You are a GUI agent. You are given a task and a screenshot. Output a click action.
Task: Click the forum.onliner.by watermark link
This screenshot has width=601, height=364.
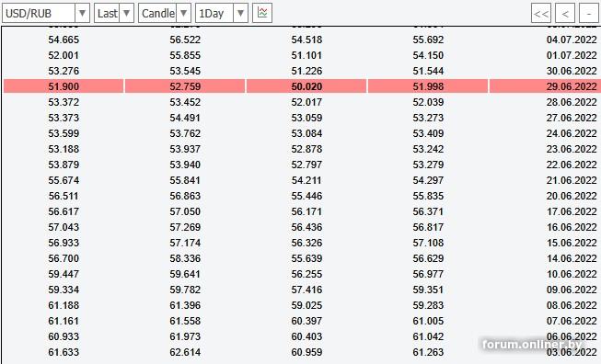pos(532,344)
